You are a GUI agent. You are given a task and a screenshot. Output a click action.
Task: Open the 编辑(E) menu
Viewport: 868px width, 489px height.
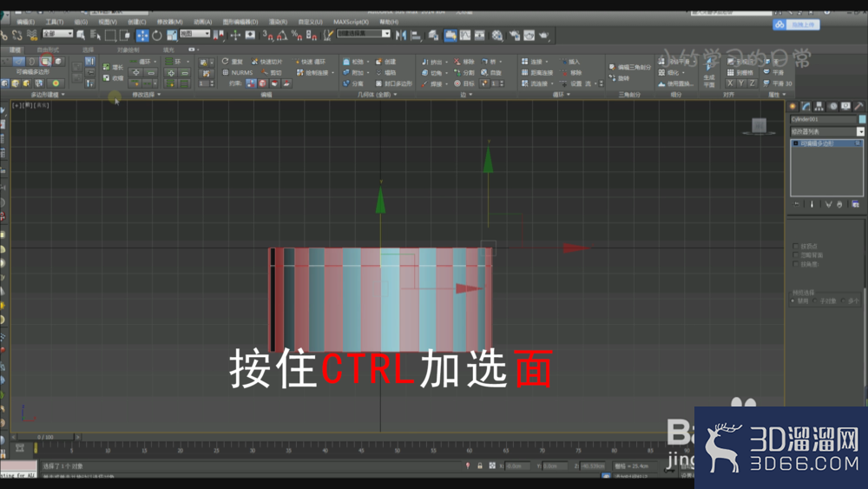pos(25,23)
